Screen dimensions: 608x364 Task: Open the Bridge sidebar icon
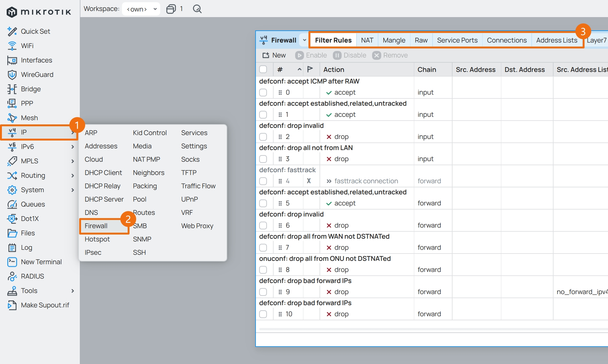click(12, 89)
